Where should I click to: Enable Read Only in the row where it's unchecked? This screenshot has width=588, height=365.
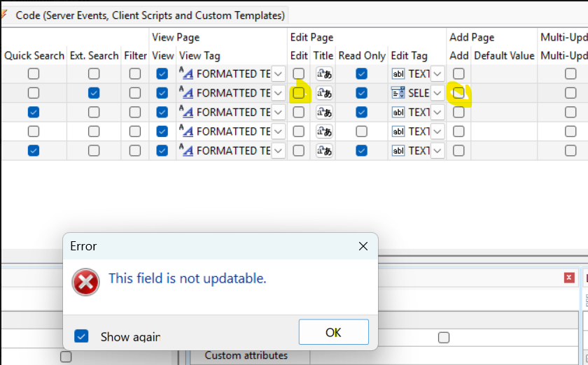pos(361,131)
